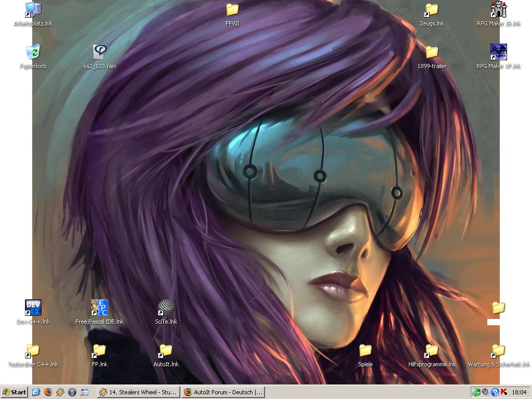The height and width of the screenshot is (399, 532).
Task: Switch to Stealers Wheel Winamp taskbar button
Action: pos(138,392)
